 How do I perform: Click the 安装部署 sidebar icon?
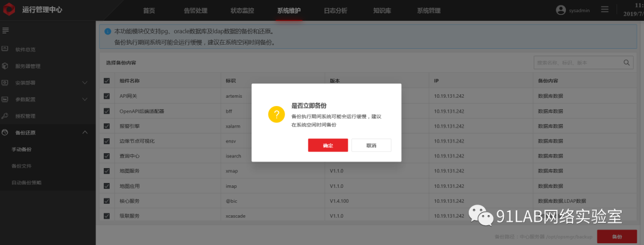[5, 82]
